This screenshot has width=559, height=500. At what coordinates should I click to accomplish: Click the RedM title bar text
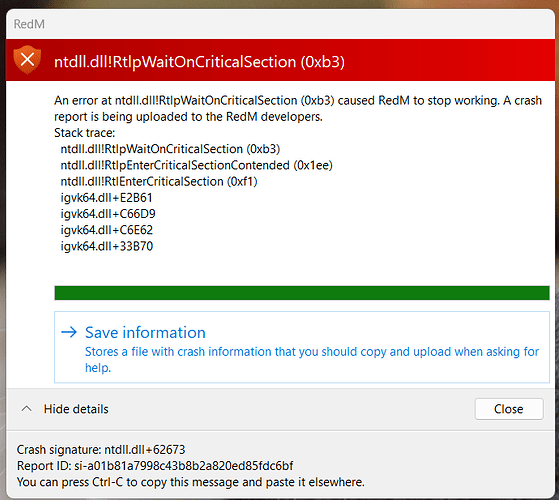(x=29, y=24)
